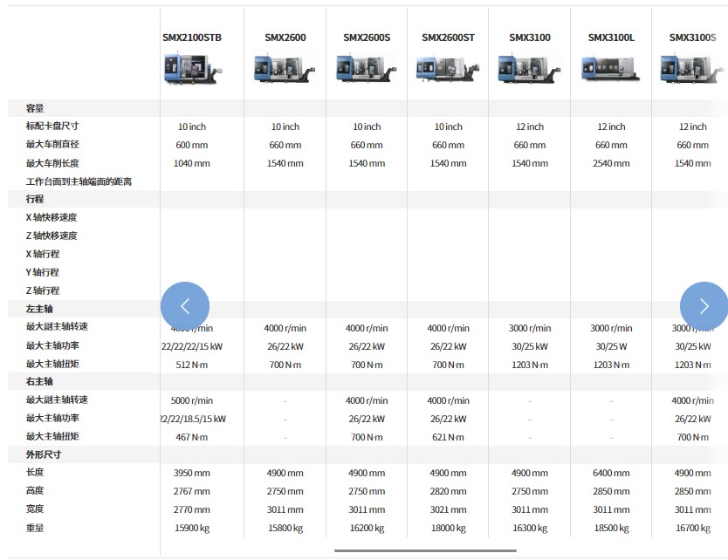Click the X轴快移速度 row label
The image size is (728, 560).
tap(52, 217)
